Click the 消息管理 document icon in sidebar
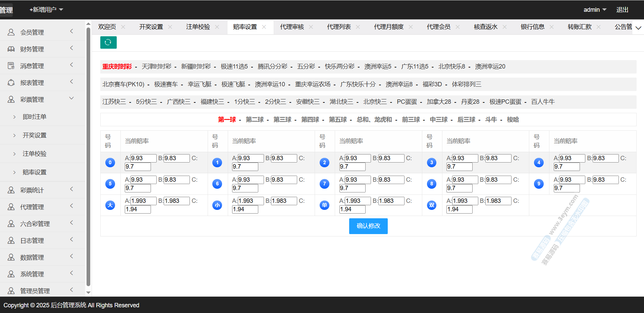This screenshot has width=644, height=313. [11, 66]
